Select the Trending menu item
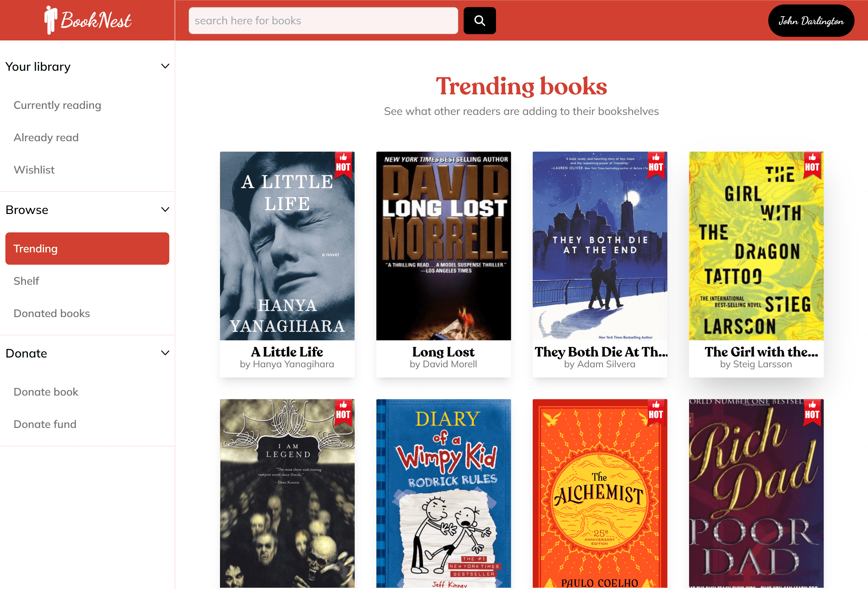Viewport: 868px width, 589px height. (87, 248)
